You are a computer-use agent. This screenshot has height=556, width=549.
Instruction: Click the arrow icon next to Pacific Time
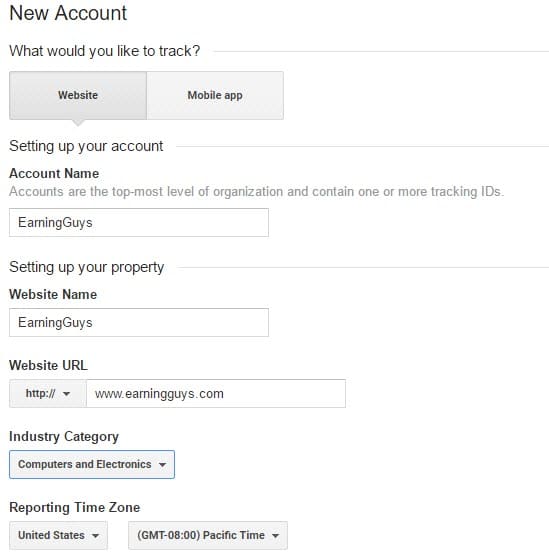275,536
